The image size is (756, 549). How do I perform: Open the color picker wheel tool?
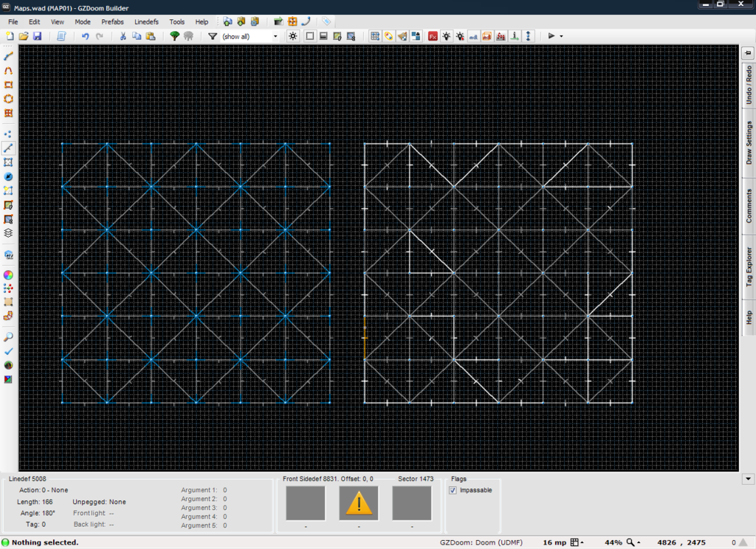[x=8, y=274]
